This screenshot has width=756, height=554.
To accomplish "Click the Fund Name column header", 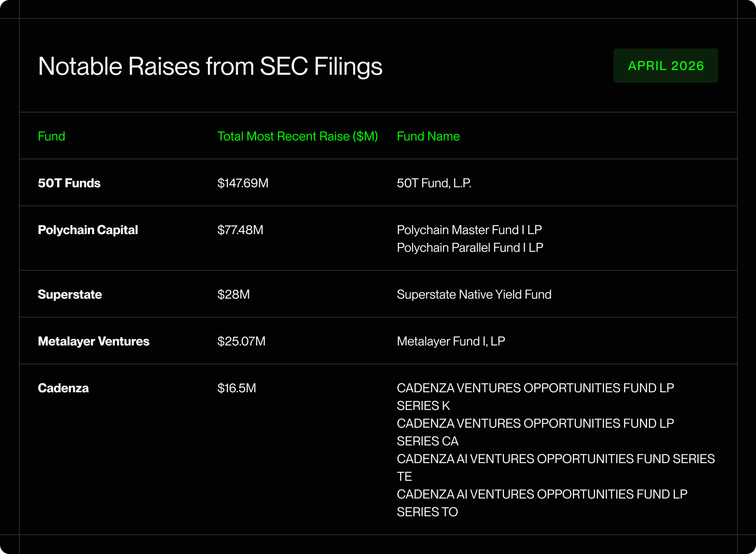I will (428, 136).
